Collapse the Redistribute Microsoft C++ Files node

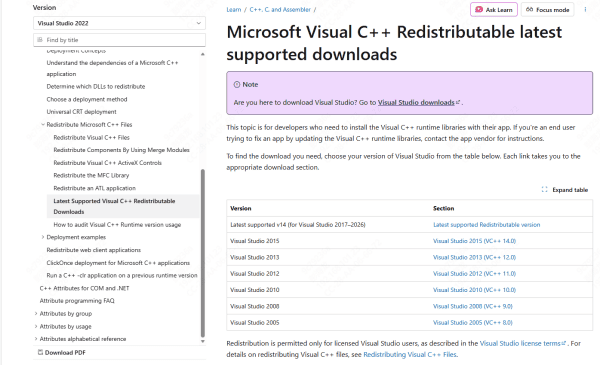coord(43,124)
